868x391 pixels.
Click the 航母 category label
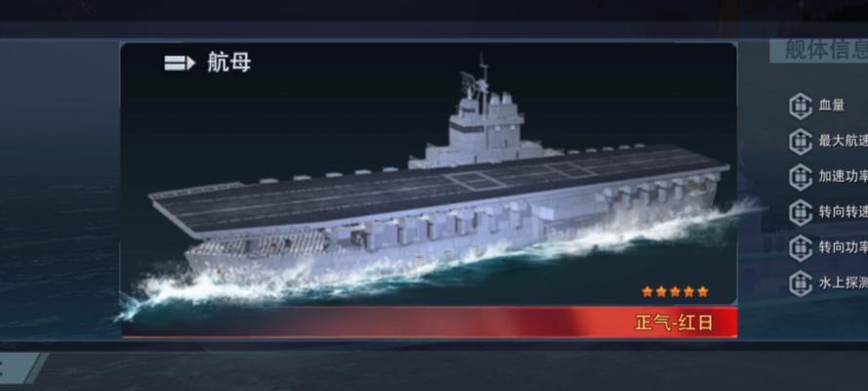(228, 62)
